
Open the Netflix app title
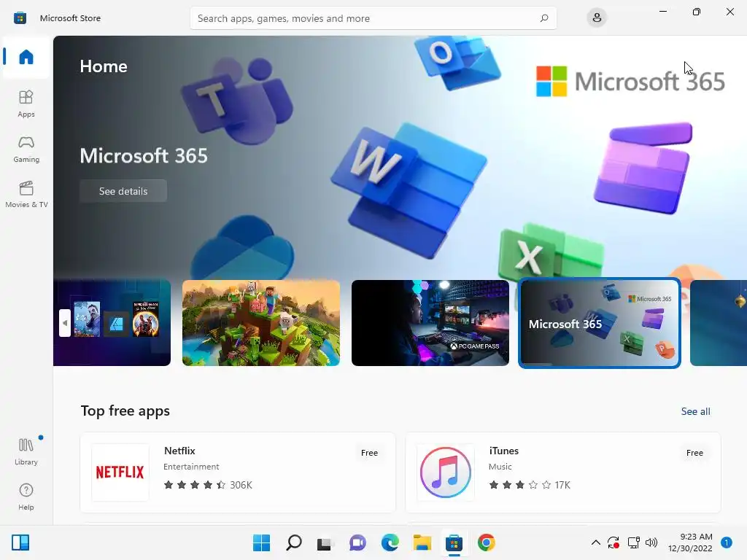(x=179, y=451)
